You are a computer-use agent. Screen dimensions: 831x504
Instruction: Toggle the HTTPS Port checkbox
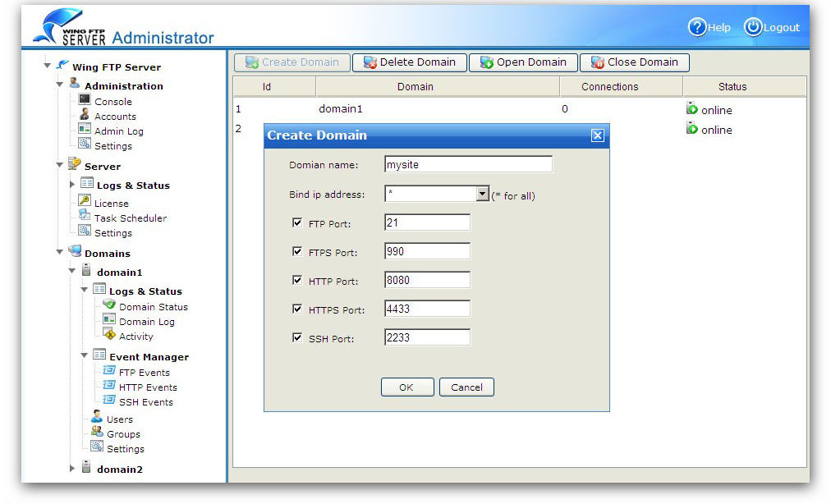[x=297, y=309]
